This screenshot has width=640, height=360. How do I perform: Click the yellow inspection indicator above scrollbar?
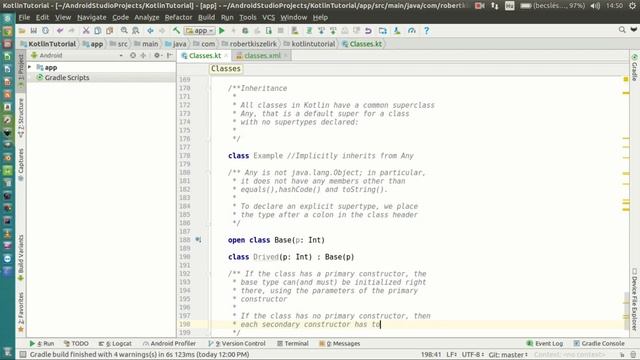click(626, 79)
